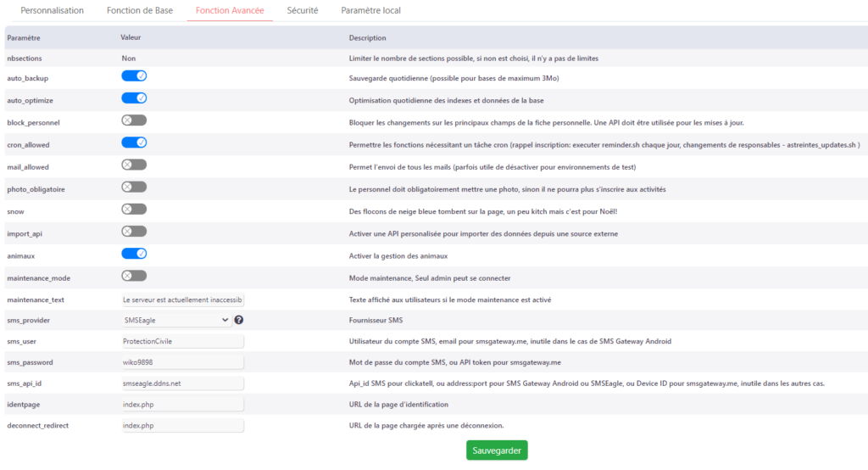868x470 pixels.
Task: Disable the auto_backup toggle
Action: 134,76
